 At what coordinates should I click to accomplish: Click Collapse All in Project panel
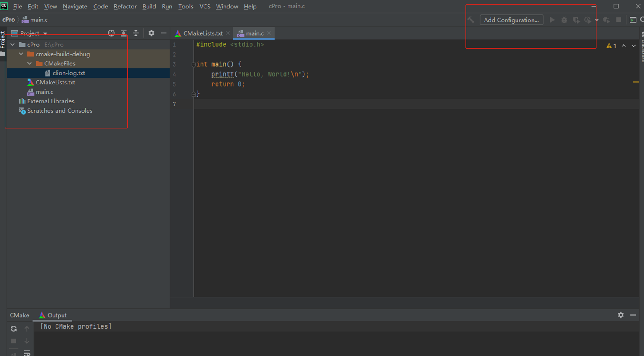pos(136,33)
